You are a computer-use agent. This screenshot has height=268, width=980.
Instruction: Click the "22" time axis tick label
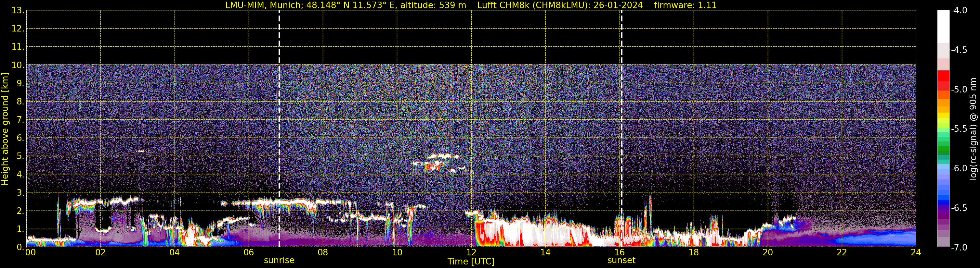[842, 252]
